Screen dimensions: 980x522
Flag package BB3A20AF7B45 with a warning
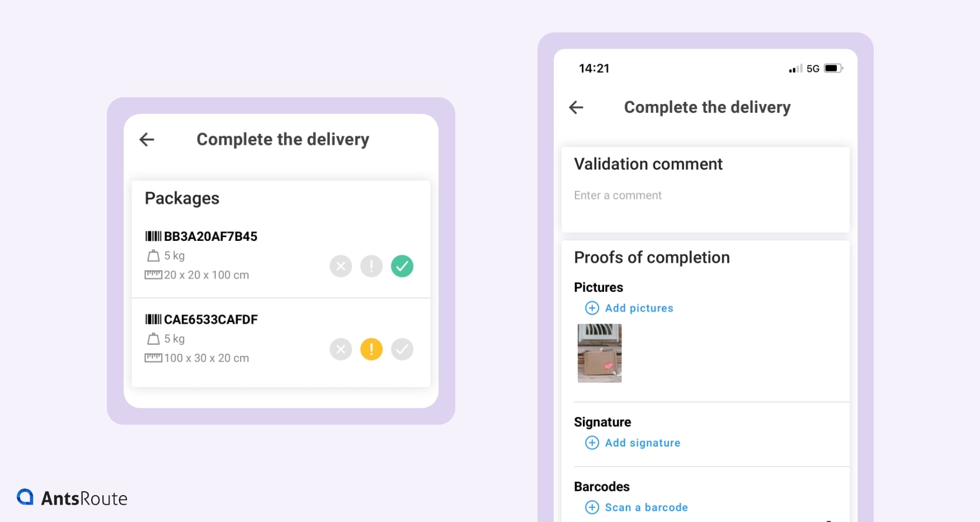[x=371, y=266]
